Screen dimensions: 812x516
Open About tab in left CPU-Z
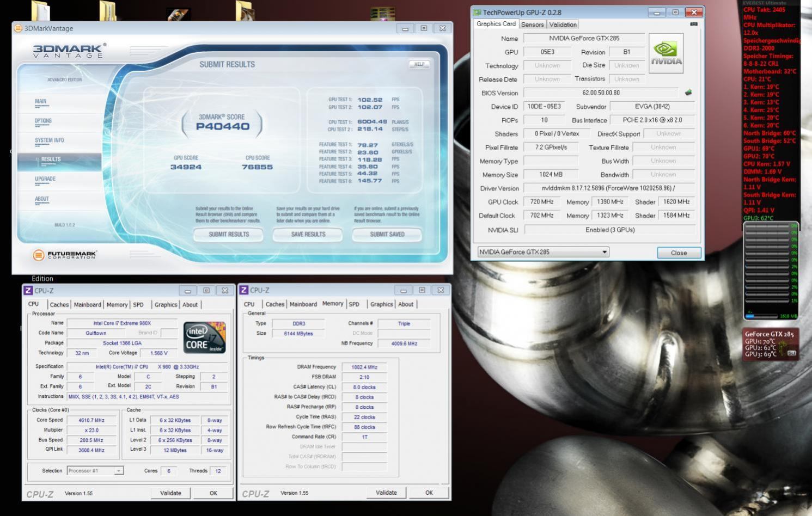[x=190, y=305]
